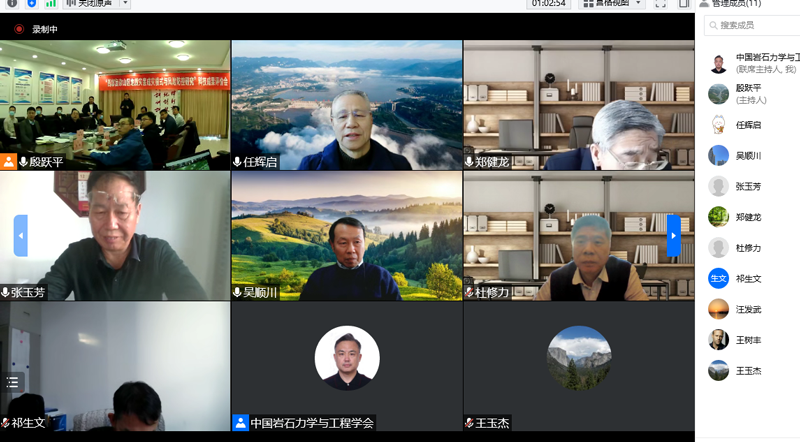
Task: Toggle the muted microphone on 郑健龙's tile
Action: (470, 162)
